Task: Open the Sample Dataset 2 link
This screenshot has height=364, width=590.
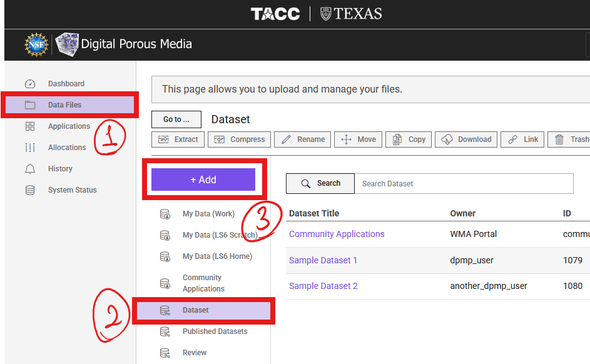Action: click(323, 286)
